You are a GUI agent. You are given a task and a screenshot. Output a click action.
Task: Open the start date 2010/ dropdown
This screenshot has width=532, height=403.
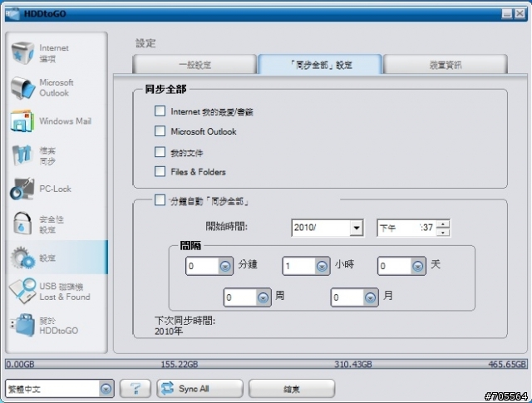[357, 228]
